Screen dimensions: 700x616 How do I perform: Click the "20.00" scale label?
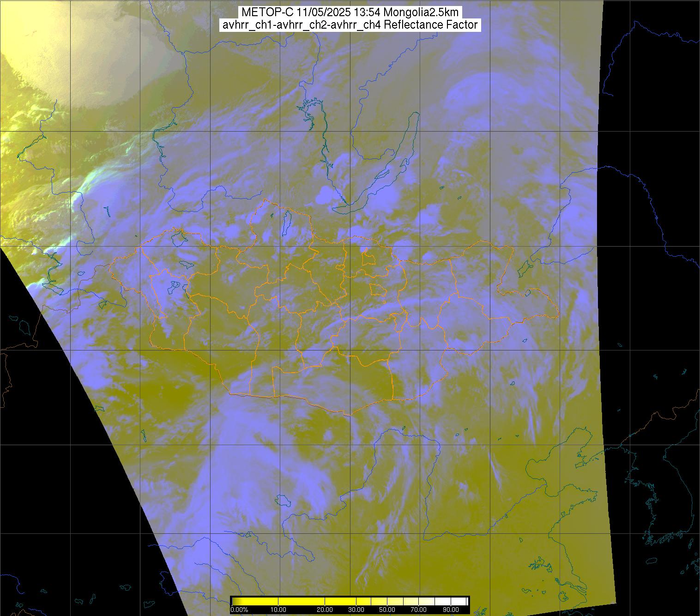point(325,610)
